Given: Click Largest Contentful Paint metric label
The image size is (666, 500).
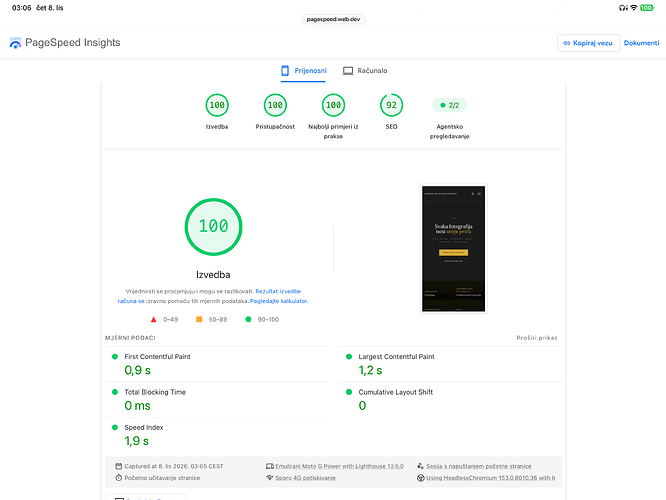Looking at the screenshot, I should [396, 356].
